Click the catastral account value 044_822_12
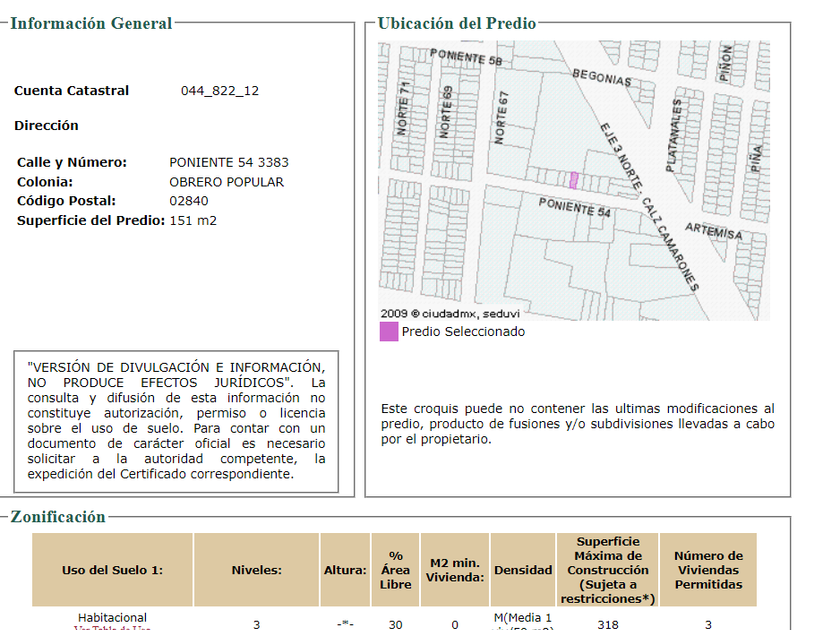Screen dimensions: 840x630 point(220,91)
